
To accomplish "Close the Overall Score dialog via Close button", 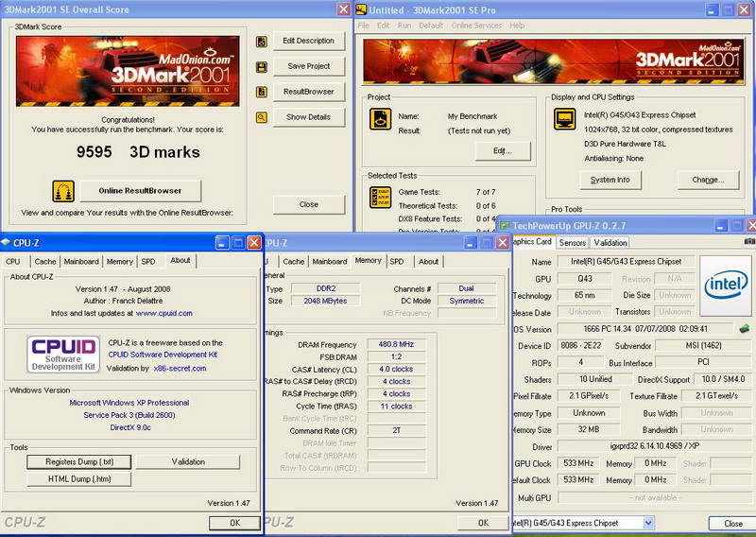I will (x=309, y=204).
